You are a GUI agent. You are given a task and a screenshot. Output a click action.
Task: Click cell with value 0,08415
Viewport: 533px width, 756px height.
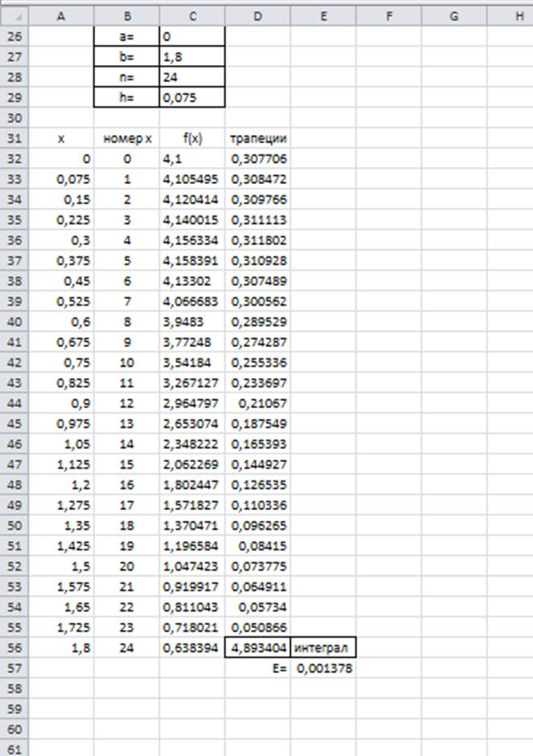257,546
